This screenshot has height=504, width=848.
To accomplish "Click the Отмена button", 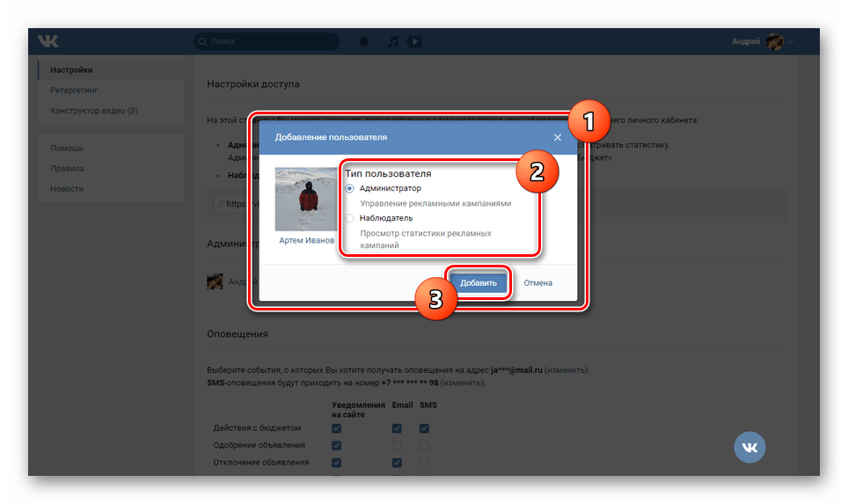I will click(537, 283).
